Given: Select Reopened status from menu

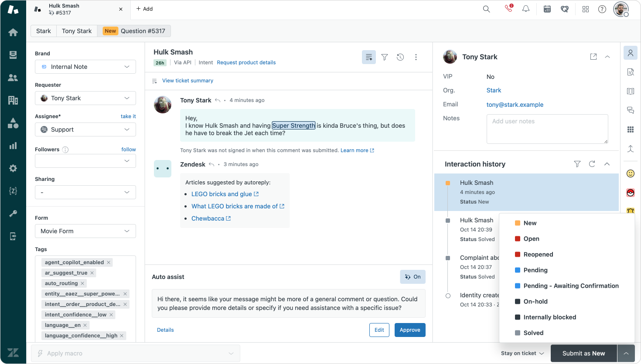Looking at the screenshot, I should [567, 255].
